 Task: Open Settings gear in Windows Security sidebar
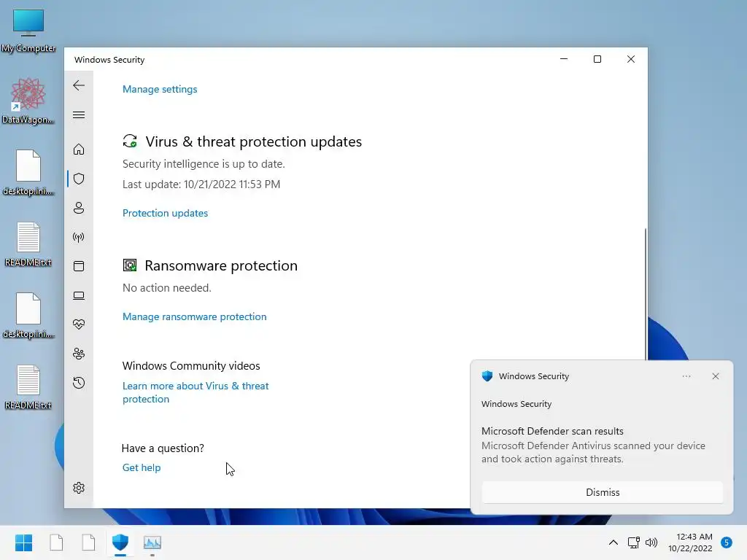[79, 488]
